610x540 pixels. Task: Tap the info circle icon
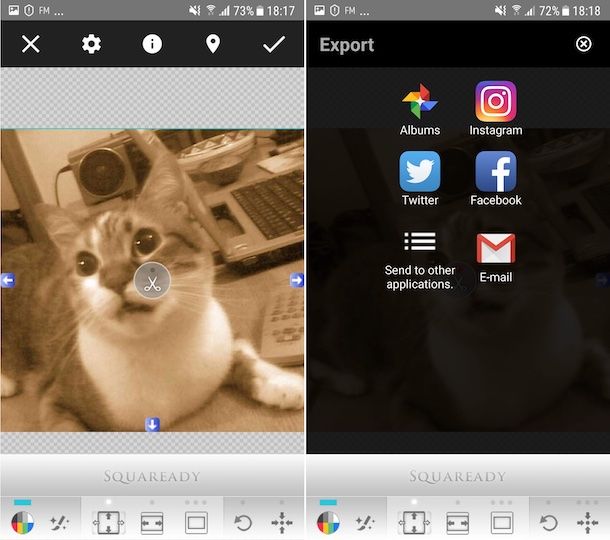click(152, 44)
